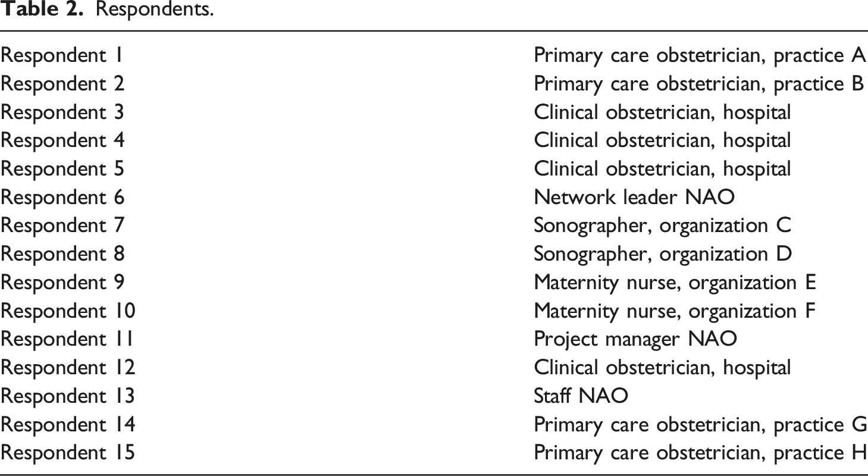Click Primary care obstetrician, practice G
This screenshot has height=476, width=868.
point(700,425)
